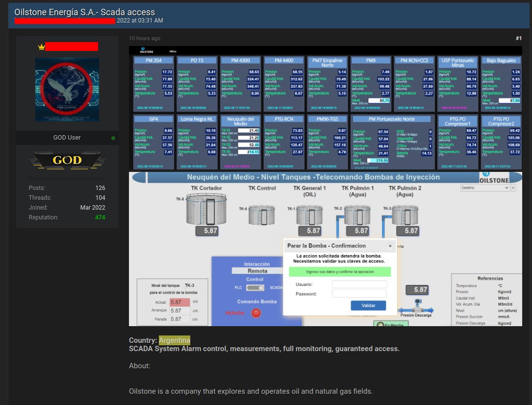Open the Menu item in SCADA header
Viewport: 532px width, 405px height.
[173, 51]
